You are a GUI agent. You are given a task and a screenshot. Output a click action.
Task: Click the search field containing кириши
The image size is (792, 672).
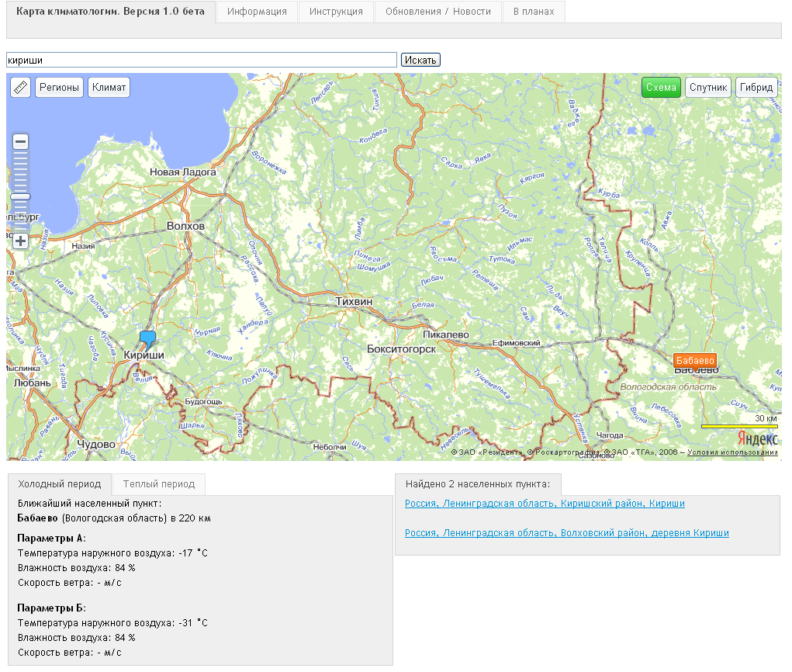[x=202, y=60]
